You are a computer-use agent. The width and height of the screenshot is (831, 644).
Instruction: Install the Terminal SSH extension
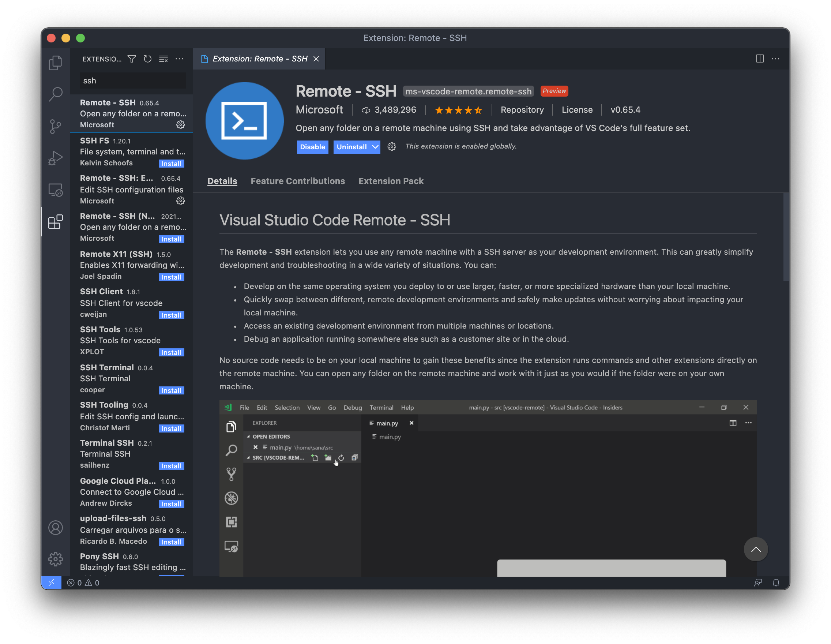[x=171, y=466]
